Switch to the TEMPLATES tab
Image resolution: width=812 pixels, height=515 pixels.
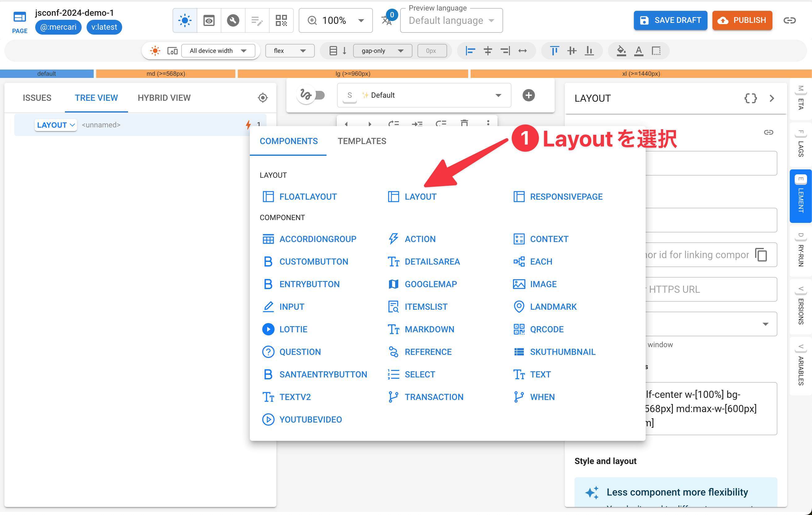pyautogui.click(x=361, y=141)
